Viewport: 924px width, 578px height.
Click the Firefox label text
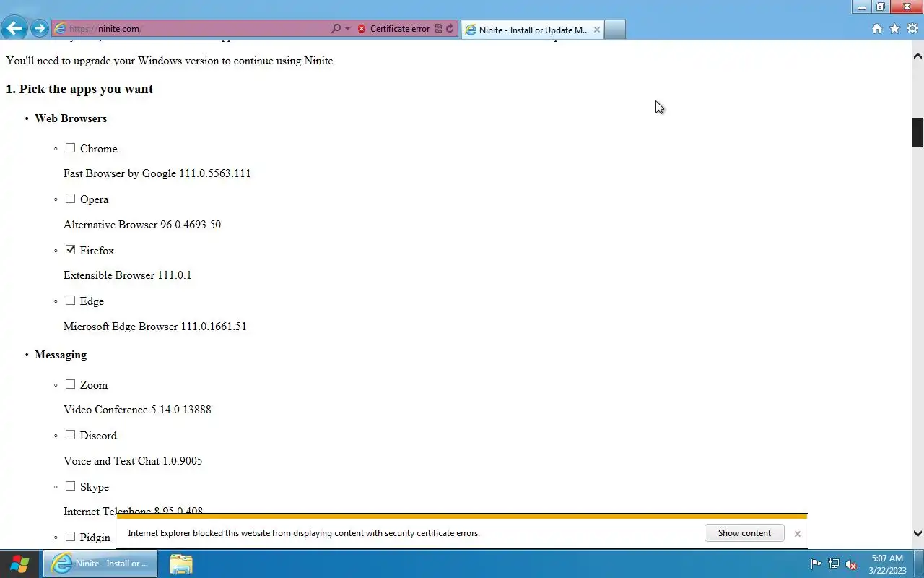pyautogui.click(x=97, y=251)
